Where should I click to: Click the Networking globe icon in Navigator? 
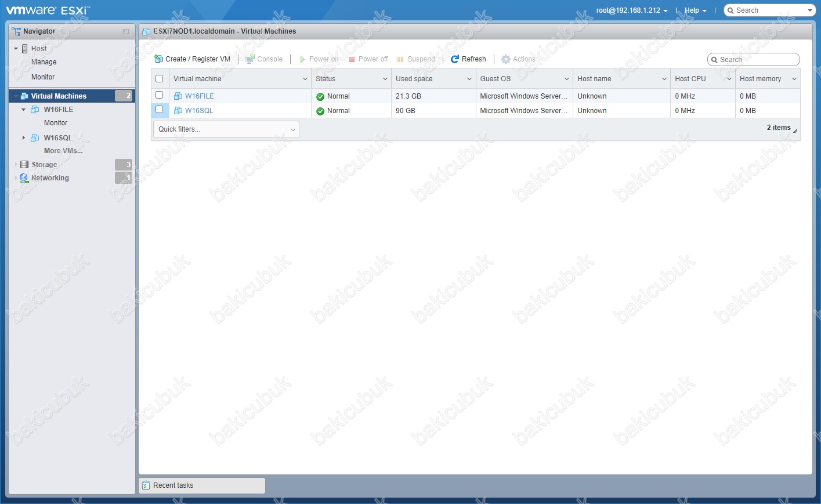tap(24, 178)
